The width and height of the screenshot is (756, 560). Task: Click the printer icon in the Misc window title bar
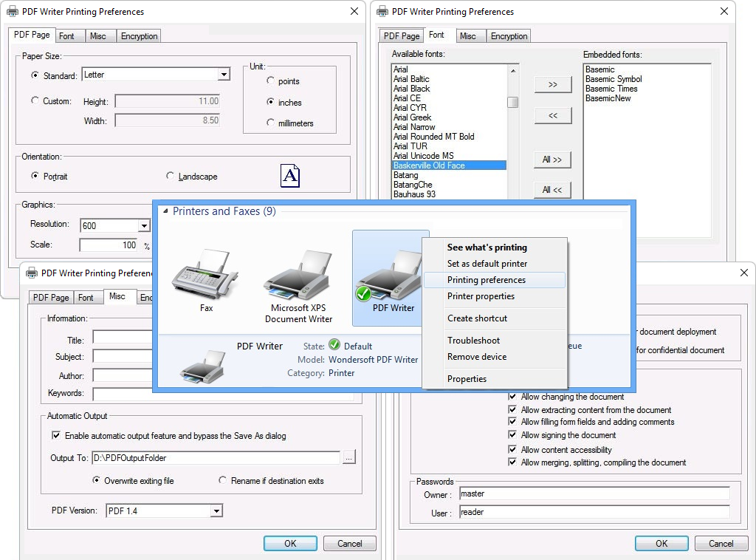(x=31, y=273)
